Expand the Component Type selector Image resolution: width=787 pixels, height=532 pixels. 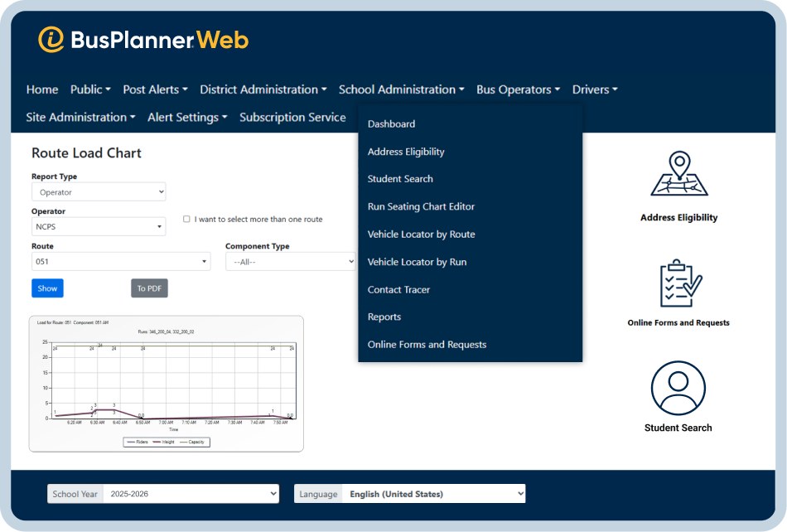pyautogui.click(x=290, y=262)
